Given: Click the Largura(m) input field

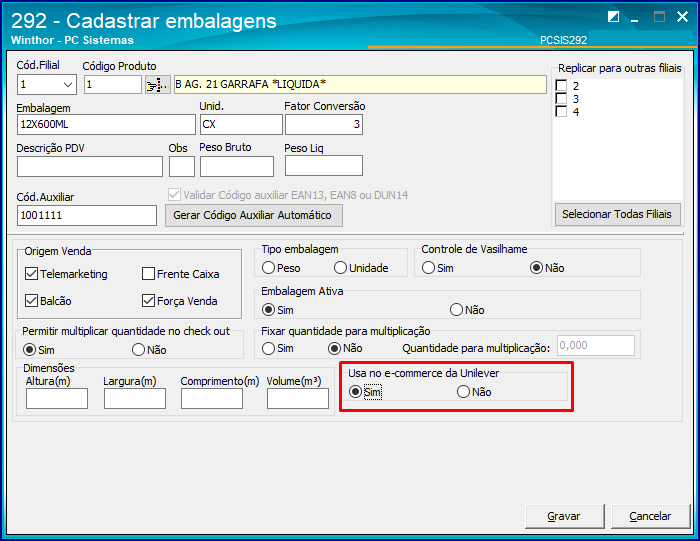Looking at the screenshot, I should [135, 398].
